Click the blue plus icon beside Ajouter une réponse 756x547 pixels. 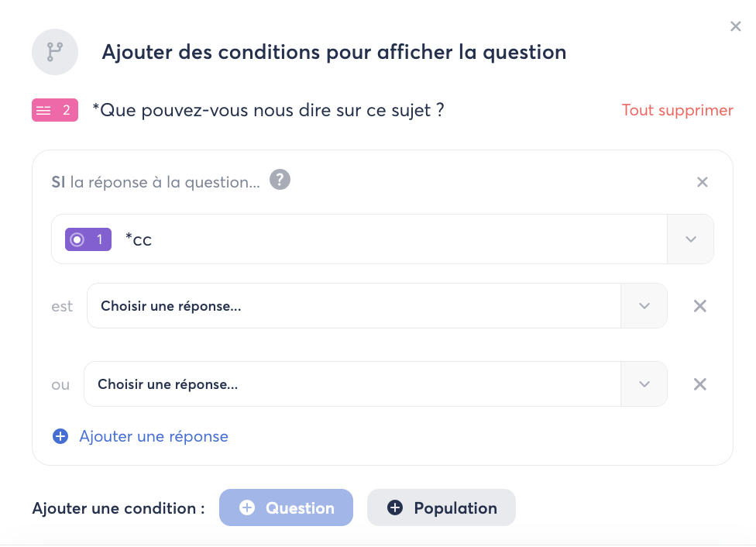60,436
